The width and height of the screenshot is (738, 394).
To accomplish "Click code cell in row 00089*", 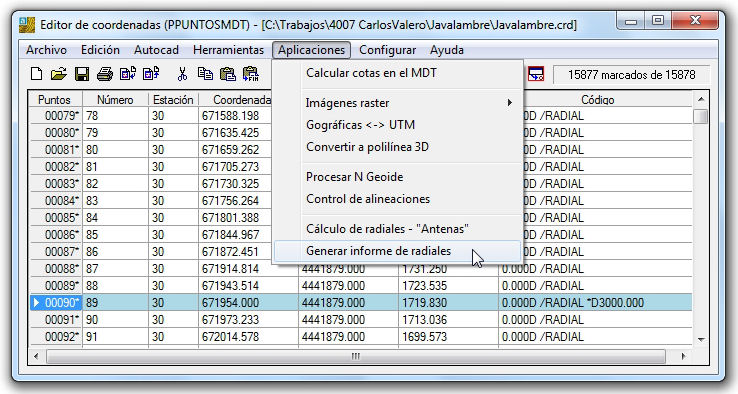I will (595, 286).
